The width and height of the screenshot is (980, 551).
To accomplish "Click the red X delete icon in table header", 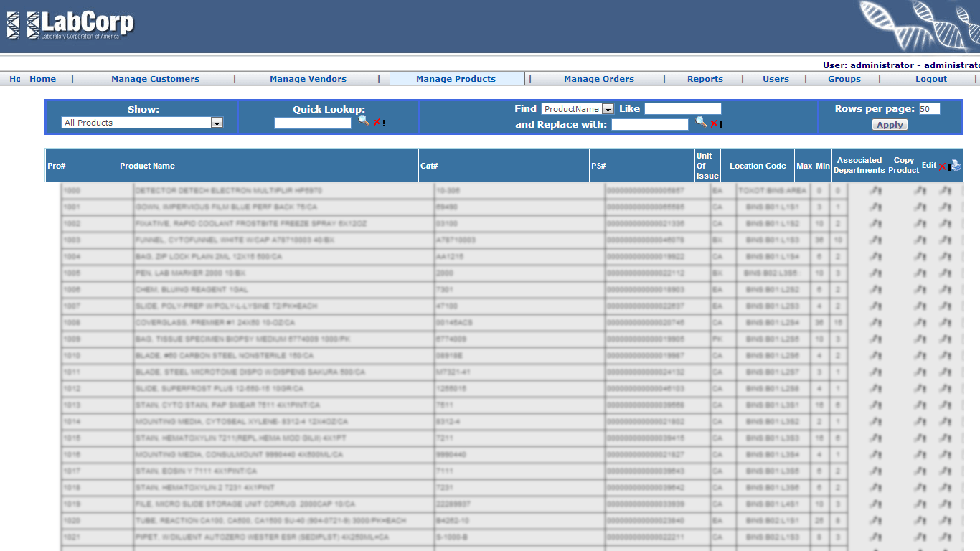I will tap(943, 166).
